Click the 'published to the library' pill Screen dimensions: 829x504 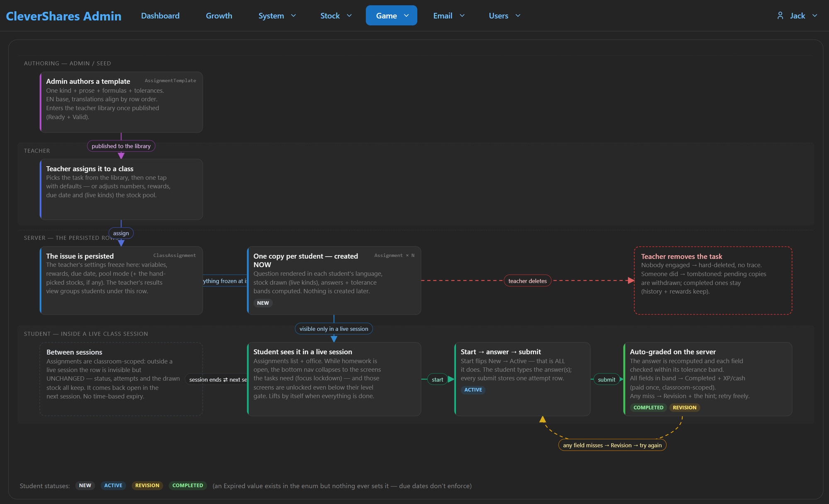point(121,146)
